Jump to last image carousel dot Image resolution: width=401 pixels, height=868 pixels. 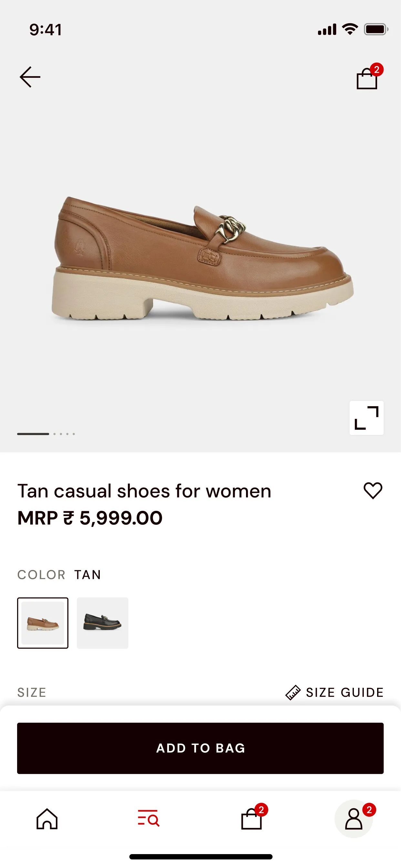74,434
